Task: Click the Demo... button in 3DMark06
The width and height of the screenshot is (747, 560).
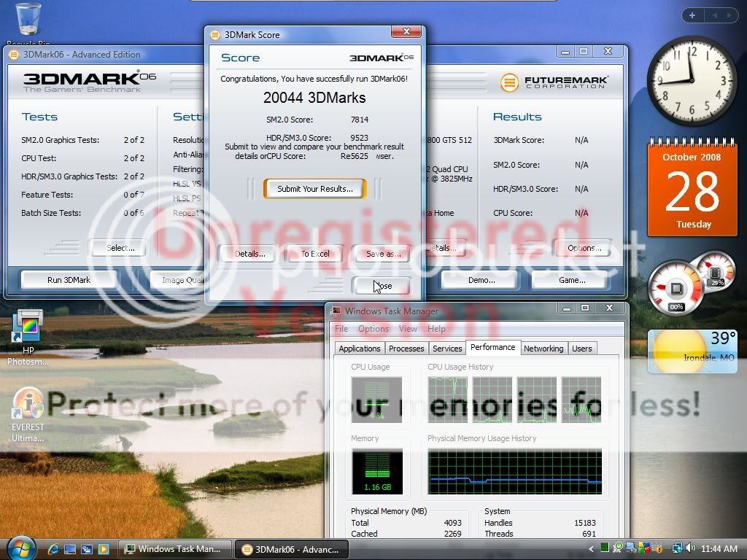Action: 481,280
